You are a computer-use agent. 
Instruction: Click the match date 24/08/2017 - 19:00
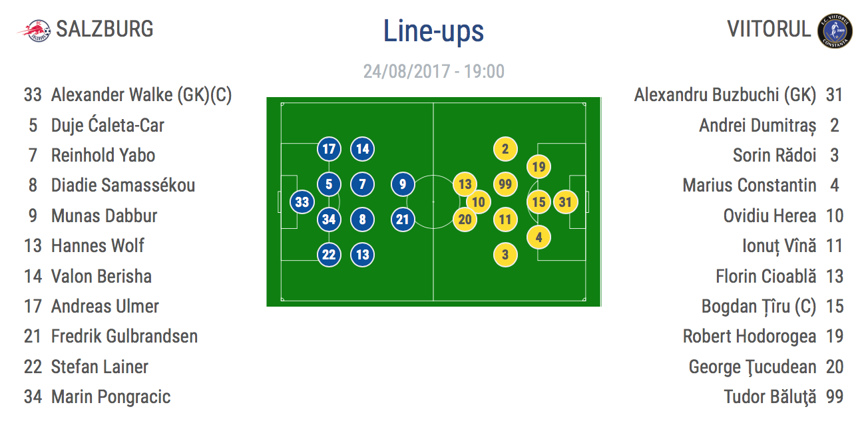(433, 71)
